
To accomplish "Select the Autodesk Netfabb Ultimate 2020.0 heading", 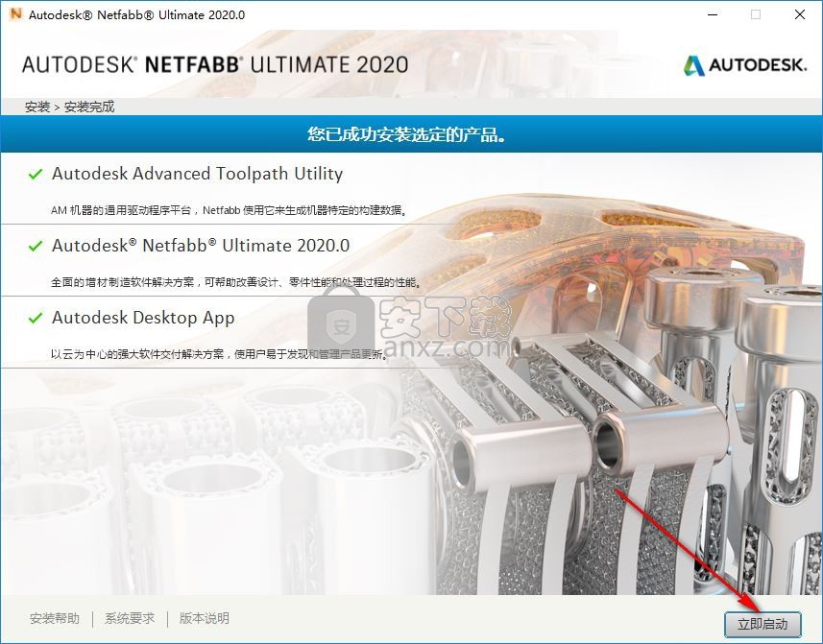I will coord(201,246).
